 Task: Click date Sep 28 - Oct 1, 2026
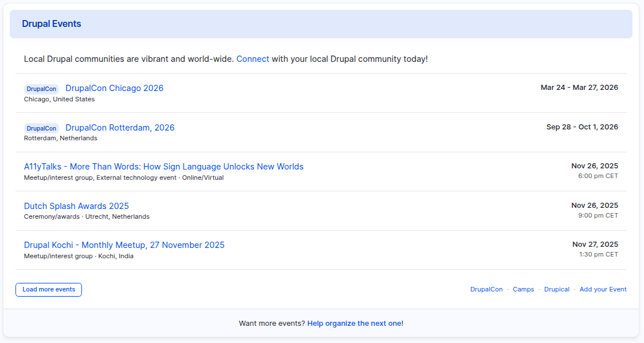582,127
